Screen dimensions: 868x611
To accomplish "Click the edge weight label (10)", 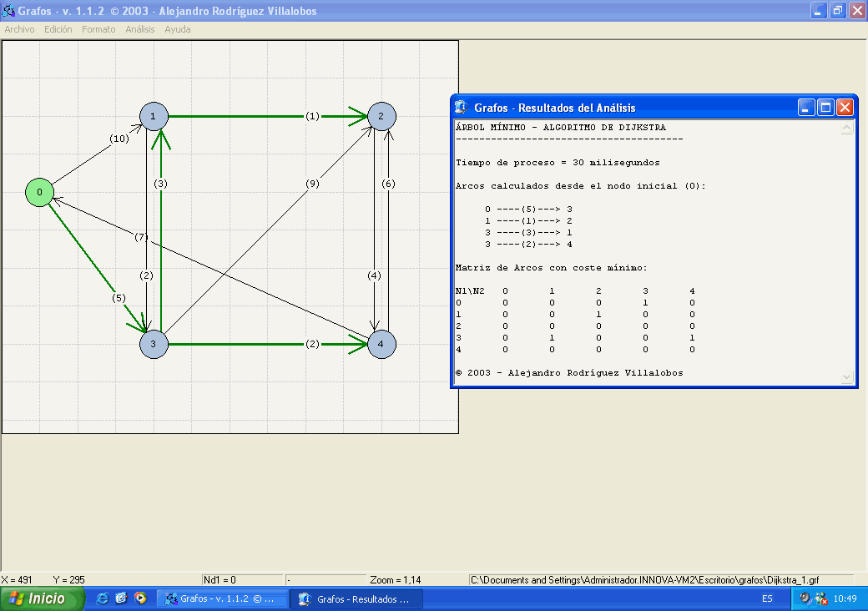I will 119,139.
